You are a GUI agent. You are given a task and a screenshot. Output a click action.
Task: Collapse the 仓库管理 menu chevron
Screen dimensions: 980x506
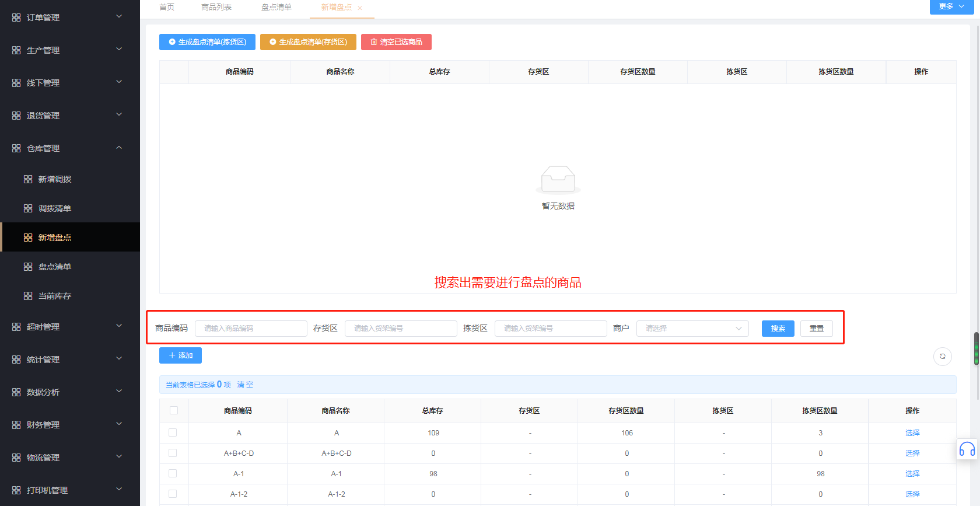[119, 147]
